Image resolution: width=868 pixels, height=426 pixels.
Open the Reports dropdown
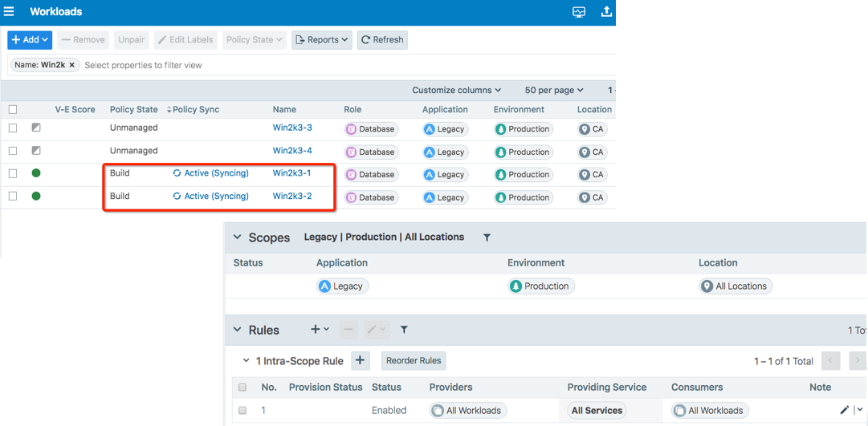(x=321, y=39)
